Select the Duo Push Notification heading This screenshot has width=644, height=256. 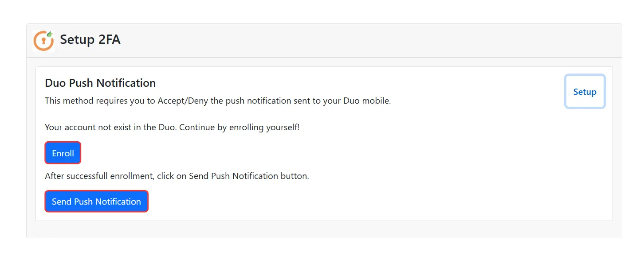[x=100, y=83]
